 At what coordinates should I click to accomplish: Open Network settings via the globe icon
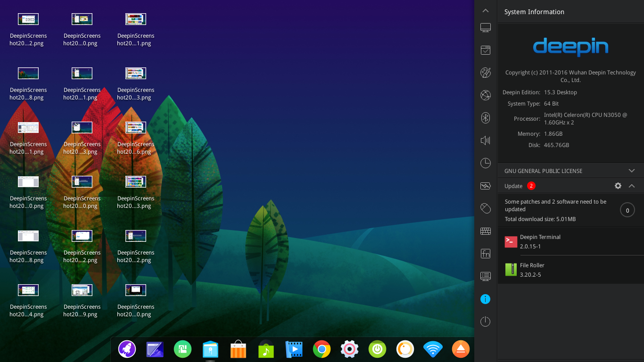486,95
